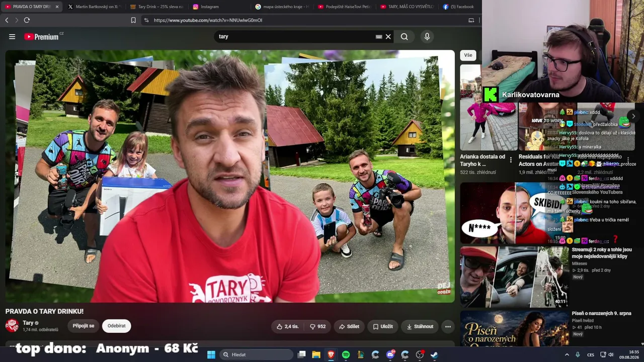This screenshot has width=644, height=362.
Task: Open the system volume icon
Action: point(611,354)
